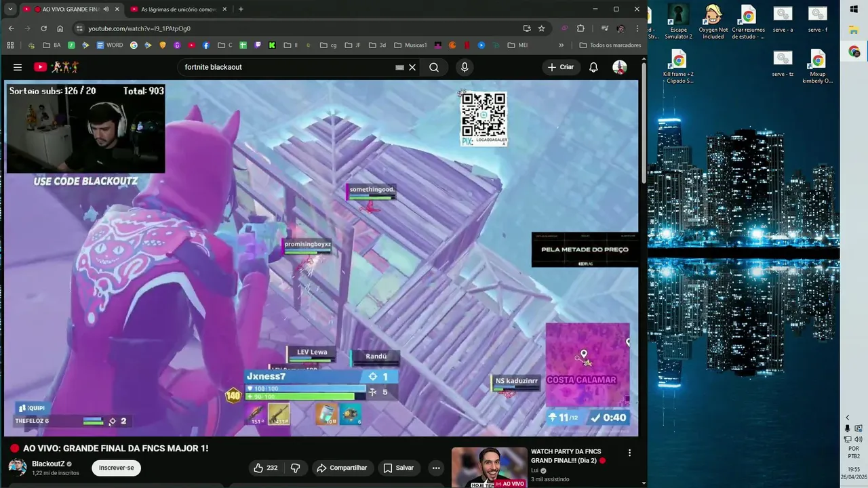Reload the YouTube page
Viewport: 868px width, 488px height.
(x=43, y=28)
